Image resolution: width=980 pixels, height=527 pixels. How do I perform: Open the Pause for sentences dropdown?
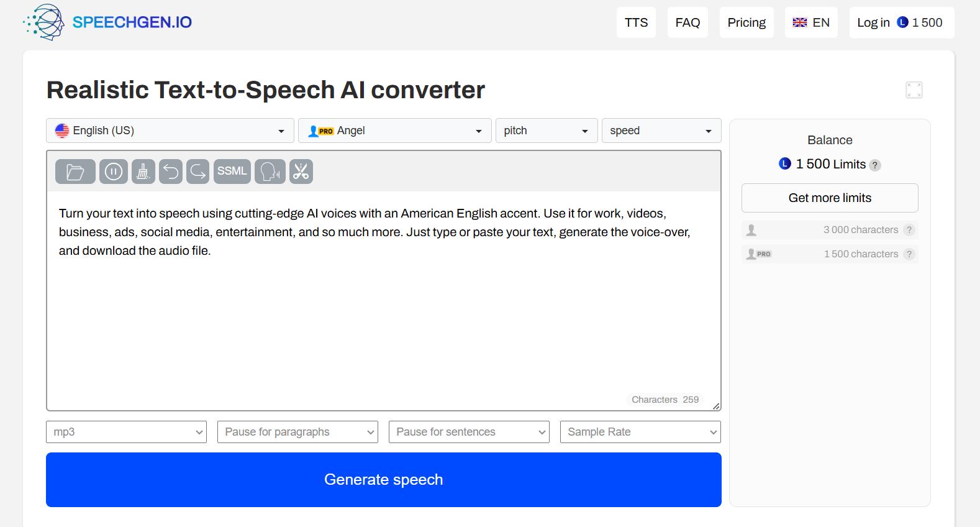469,432
